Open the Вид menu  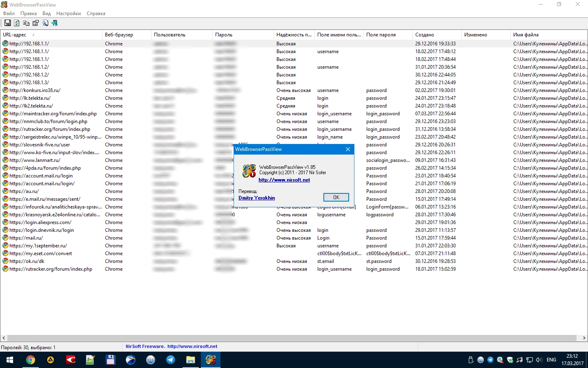click(47, 13)
